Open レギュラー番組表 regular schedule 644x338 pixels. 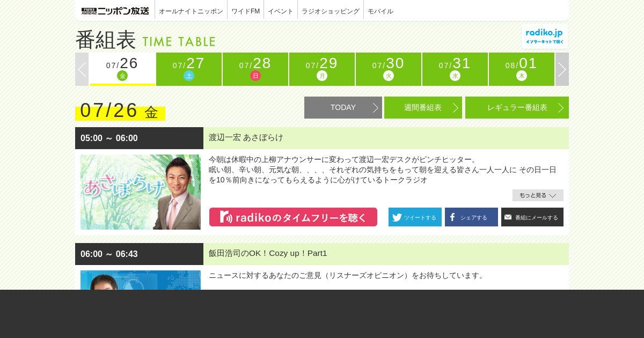pos(517,107)
